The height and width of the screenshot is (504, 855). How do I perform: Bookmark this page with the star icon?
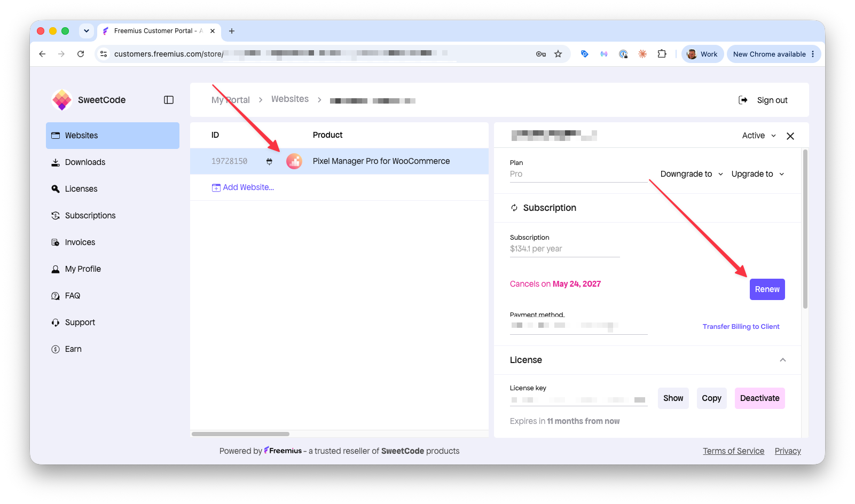(x=558, y=54)
